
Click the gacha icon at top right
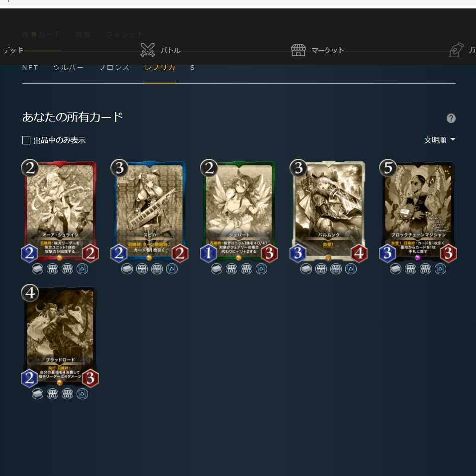(456, 50)
